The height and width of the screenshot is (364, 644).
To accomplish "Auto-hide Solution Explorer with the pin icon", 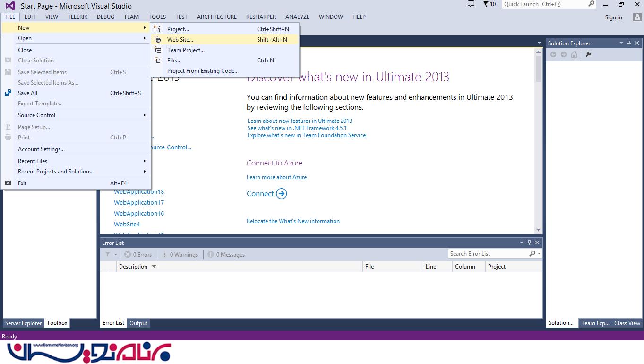I will click(x=629, y=43).
